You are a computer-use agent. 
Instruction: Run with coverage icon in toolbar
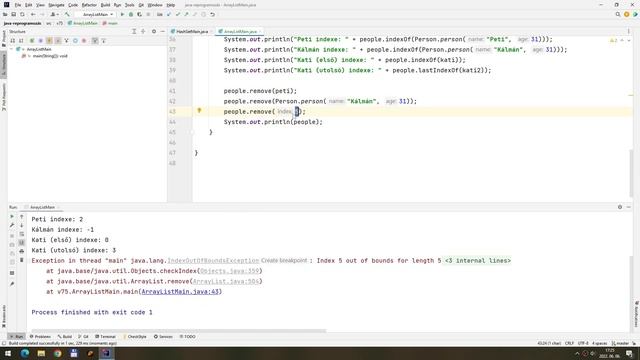(139, 14)
